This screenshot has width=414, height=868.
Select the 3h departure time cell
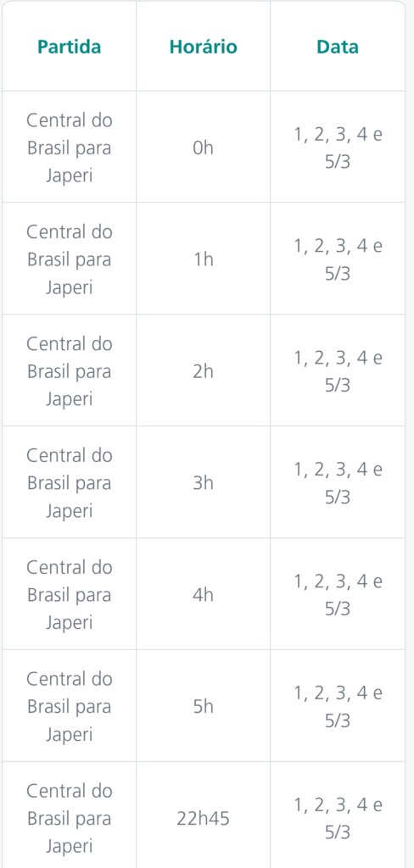tap(204, 482)
